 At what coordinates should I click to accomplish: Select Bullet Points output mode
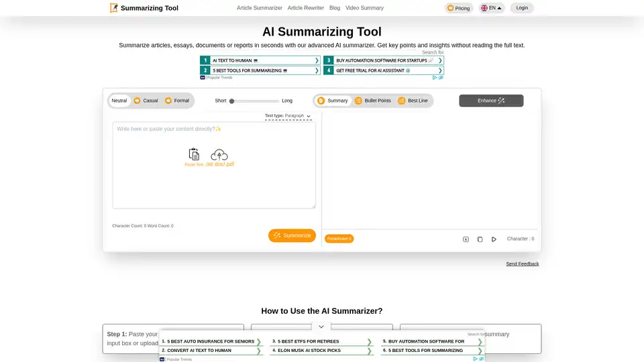372,101
